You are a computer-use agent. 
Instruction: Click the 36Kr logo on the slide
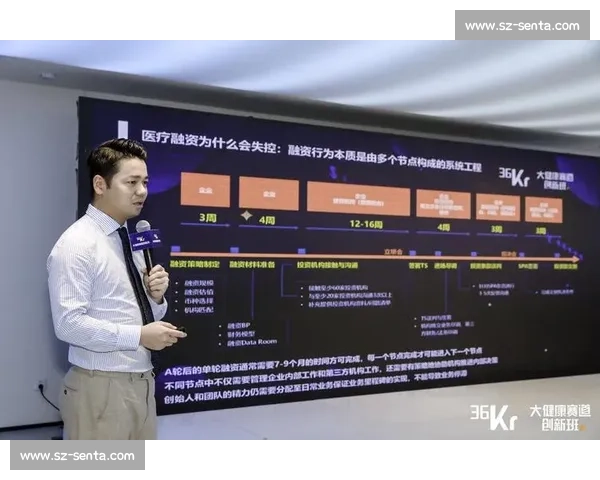[x=515, y=177]
